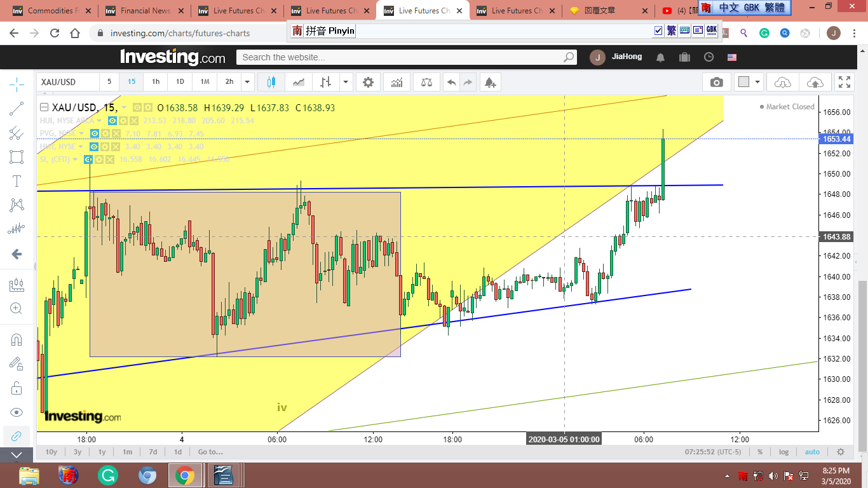This screenshot has width=868, height=488.
Task: Select the trend line drawing tool
Action: [17, 109]
